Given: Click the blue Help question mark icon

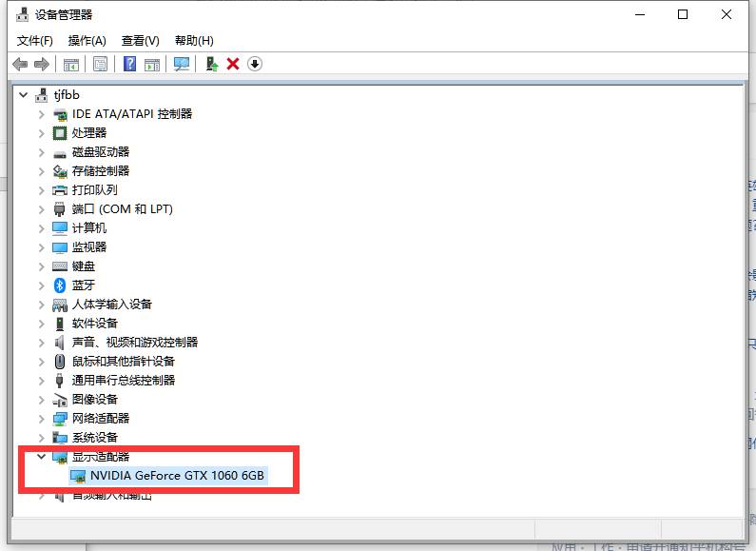Looking at the screenshot, I should (129, 64).
